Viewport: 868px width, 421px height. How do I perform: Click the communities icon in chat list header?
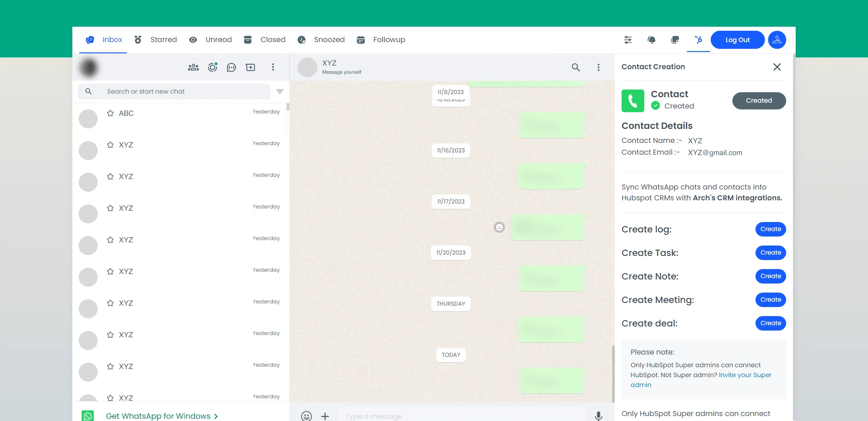click(193, 67)
